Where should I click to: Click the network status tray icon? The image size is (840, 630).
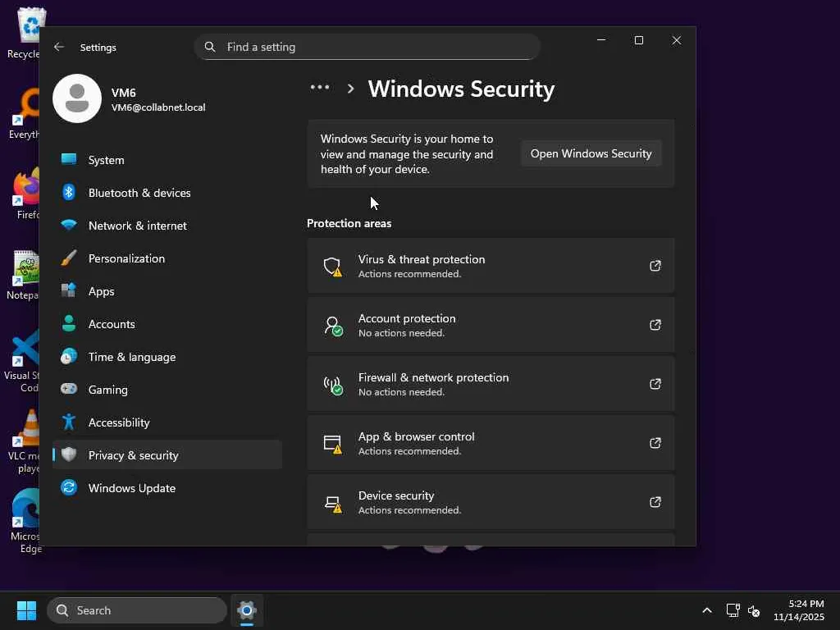point(733,610)
